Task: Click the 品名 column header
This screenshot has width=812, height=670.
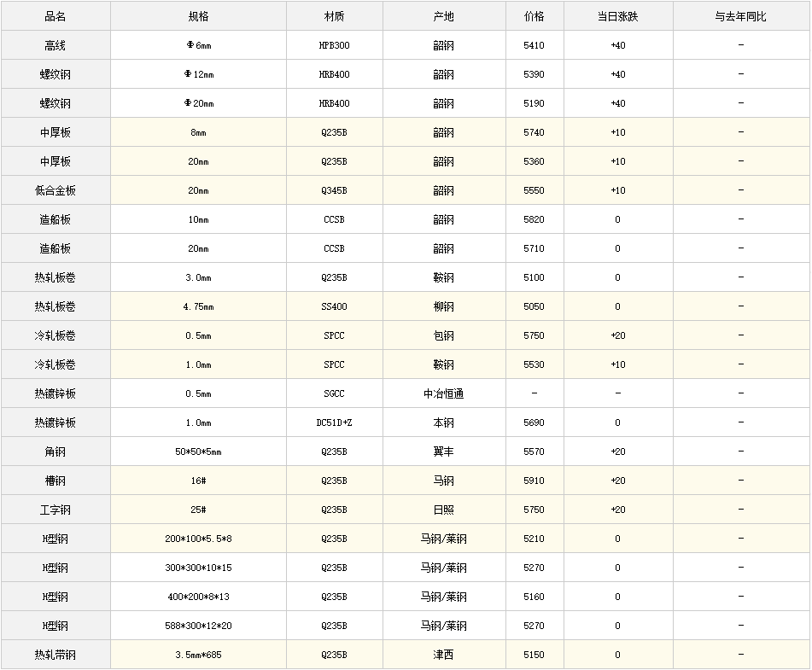Action: click(55, 16)
